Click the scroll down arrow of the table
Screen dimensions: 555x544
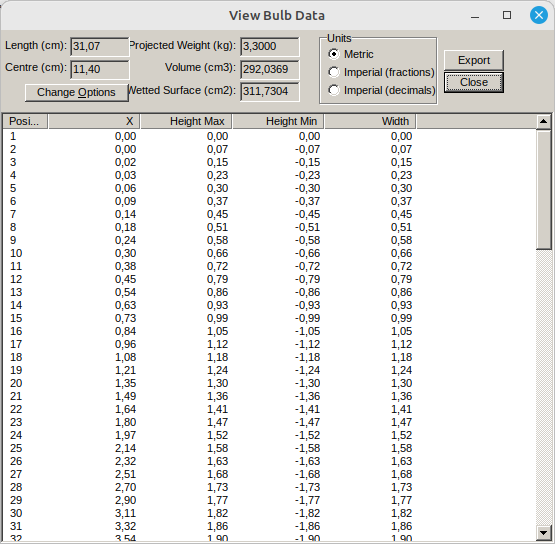pyautogui.click(x=543, y=532)
